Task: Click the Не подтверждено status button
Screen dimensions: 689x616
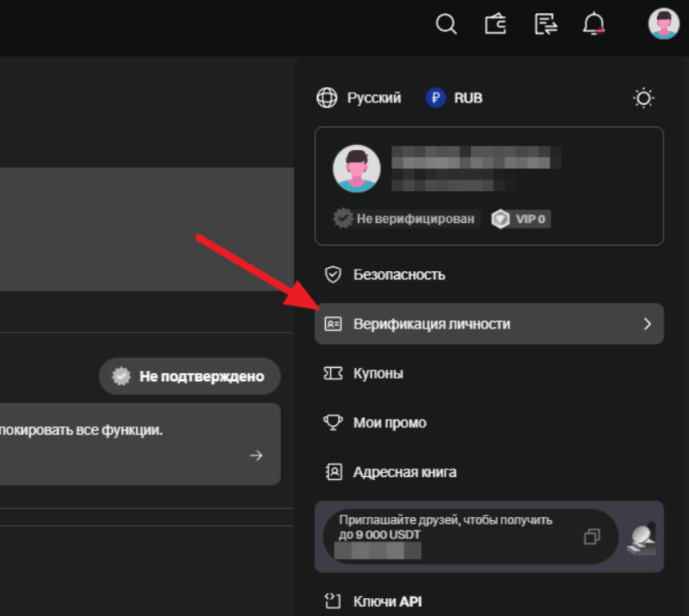Action: click(190, 377)
